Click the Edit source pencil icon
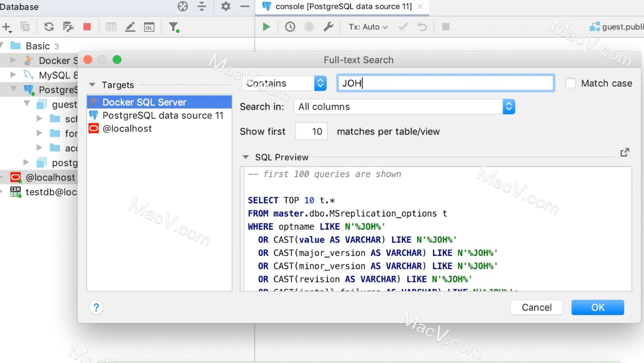The height and width of the screenshot is (363, 644). click(x=130, y=27)
